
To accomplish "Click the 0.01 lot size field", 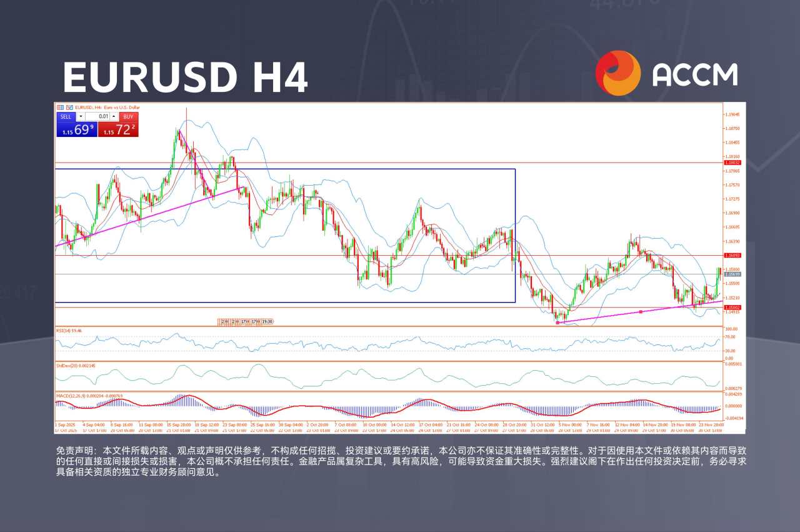I will pyautogui.click(x=97, y=116).
